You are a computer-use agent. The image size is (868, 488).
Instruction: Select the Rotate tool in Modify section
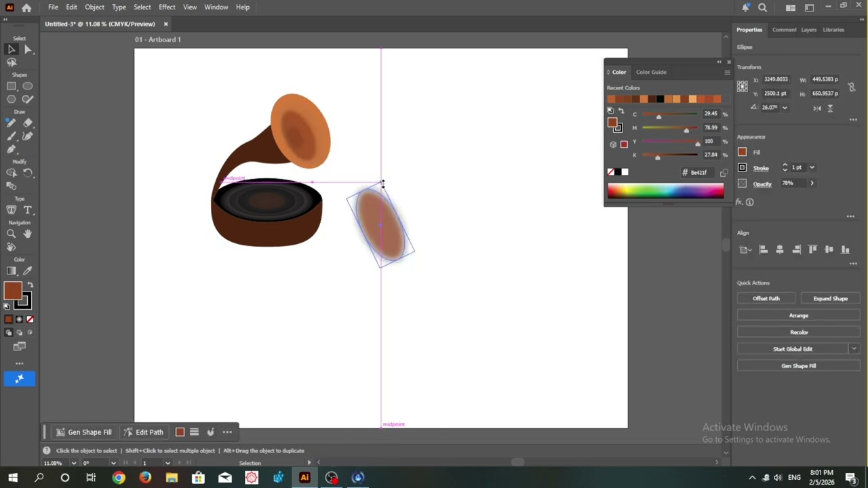28,173
